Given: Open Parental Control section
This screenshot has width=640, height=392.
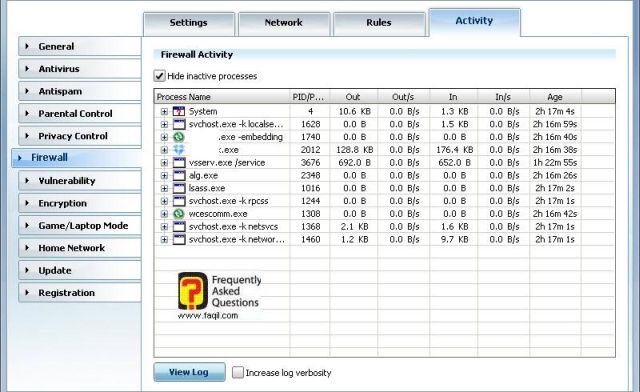Looking at the screenshot, I should (x=80, y=114).
